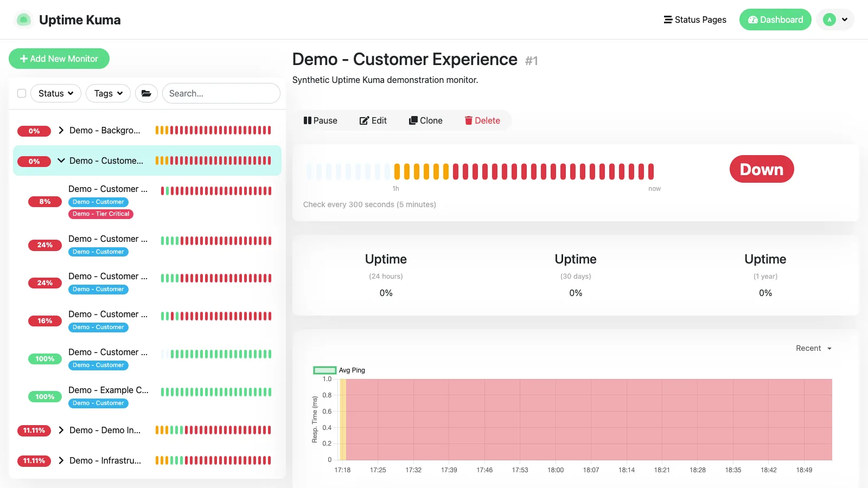Toggle the Avg Ping legend swatch
868x488 pixels.
pos(325,370)
